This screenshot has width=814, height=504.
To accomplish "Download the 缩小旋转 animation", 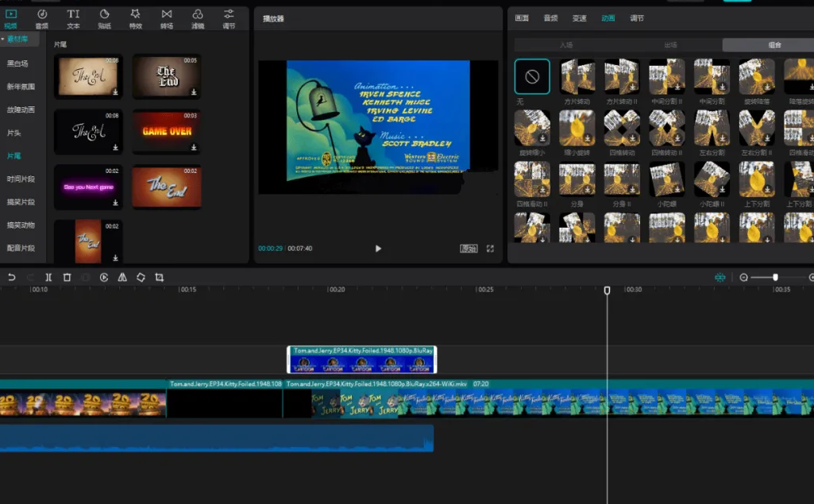I will point(587,138).
